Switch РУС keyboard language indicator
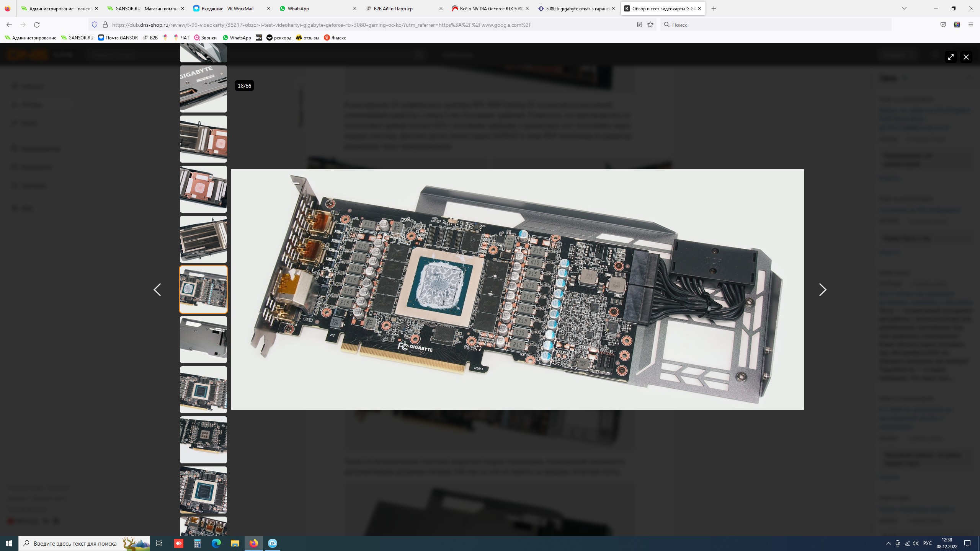 coord(927,543)
